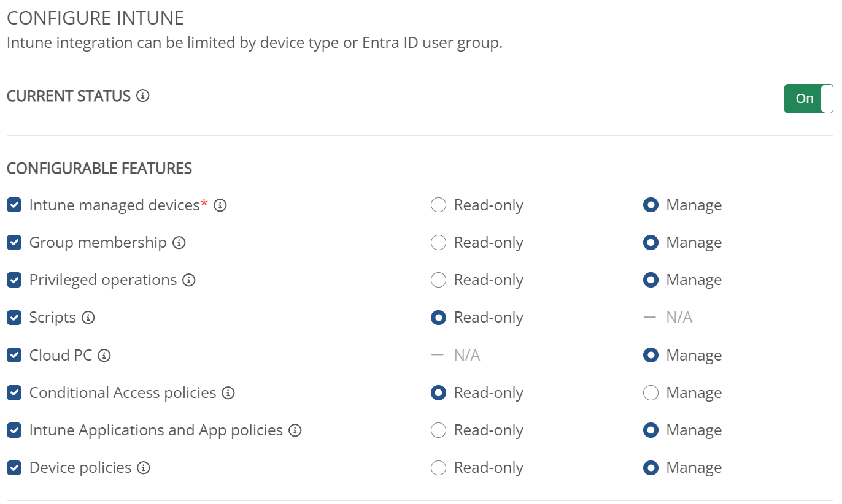Click Intune Applications and App policies info icon
Viewport: 842px width, 504px height.
[295, 430]
